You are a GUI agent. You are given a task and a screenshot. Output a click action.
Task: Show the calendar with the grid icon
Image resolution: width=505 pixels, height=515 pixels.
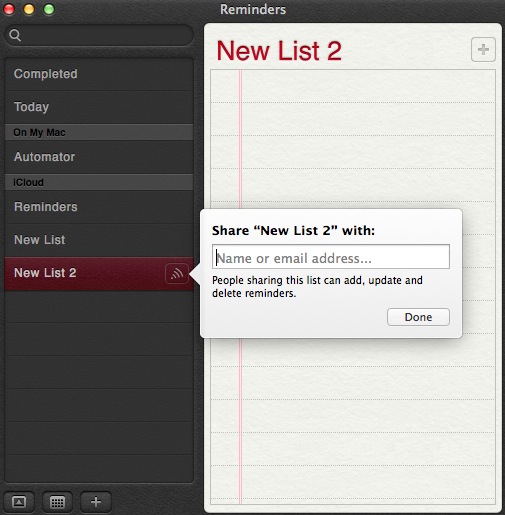57,502
